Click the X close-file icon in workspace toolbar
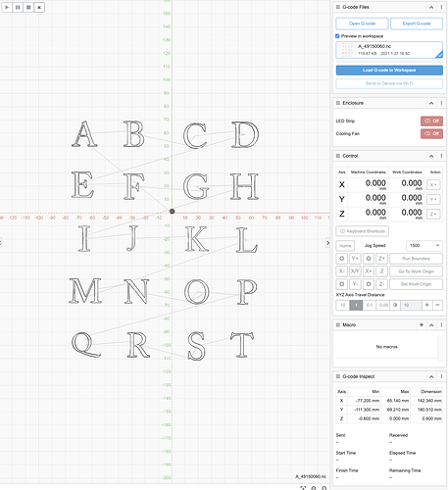Viewport: 448px width, 490px height. tap(39, 7)
